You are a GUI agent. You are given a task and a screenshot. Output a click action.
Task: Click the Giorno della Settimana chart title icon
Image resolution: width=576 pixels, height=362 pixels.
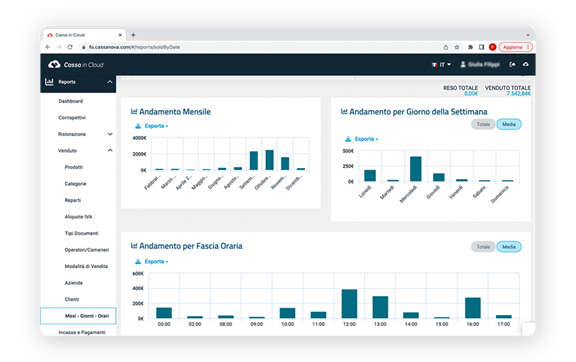click(344, 111)
